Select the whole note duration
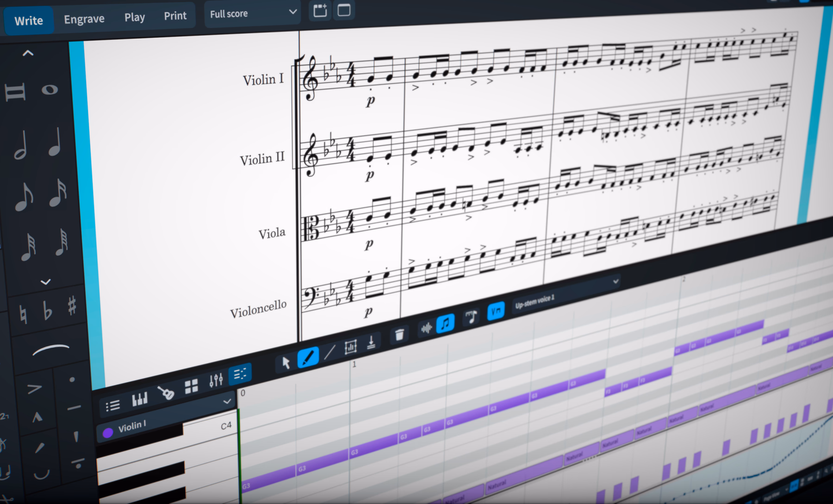 point(50,89)
